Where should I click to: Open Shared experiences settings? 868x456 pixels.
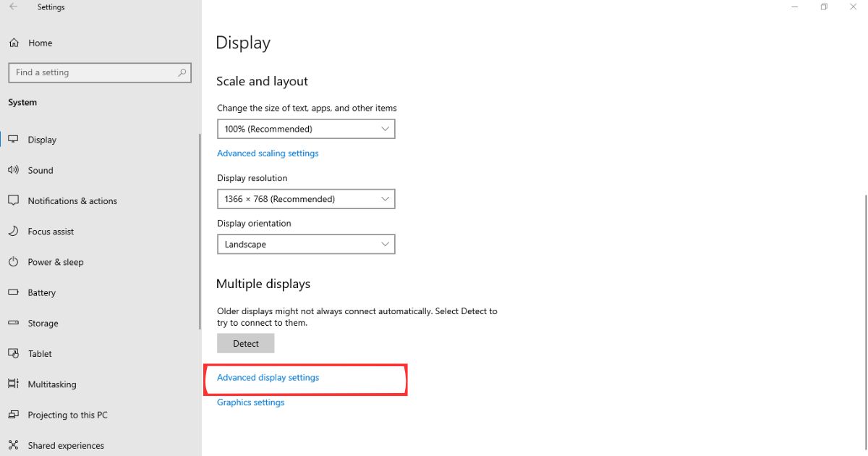(66, 445)
